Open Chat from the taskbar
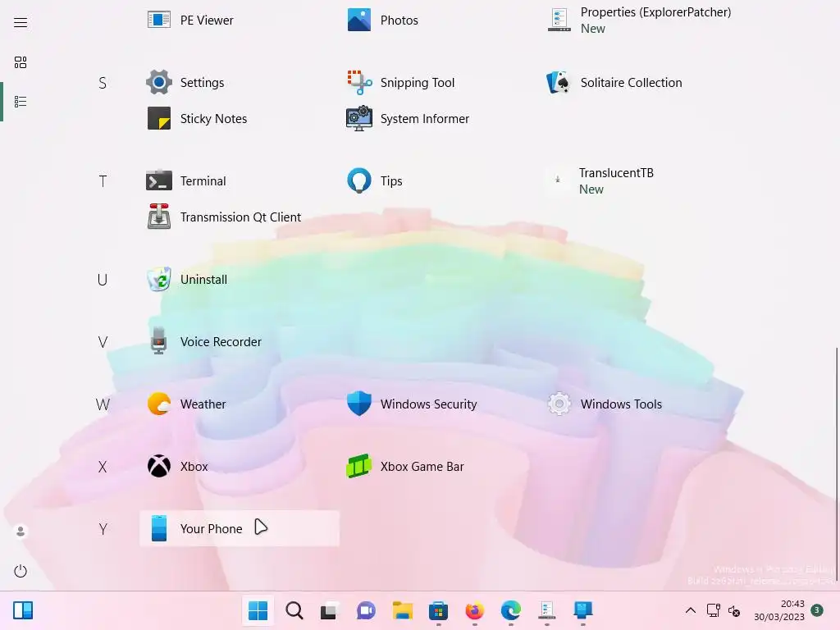Viewport: 840px width, 630px height. coord(366,610)
